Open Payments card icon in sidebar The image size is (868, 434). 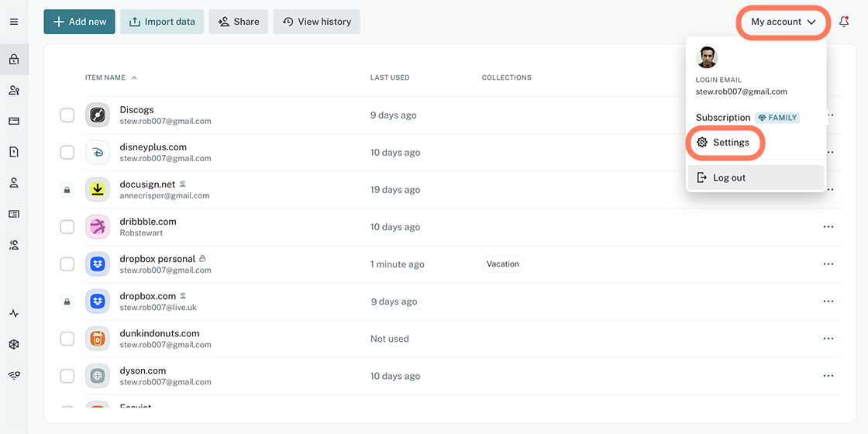click(x=14, y=121)
